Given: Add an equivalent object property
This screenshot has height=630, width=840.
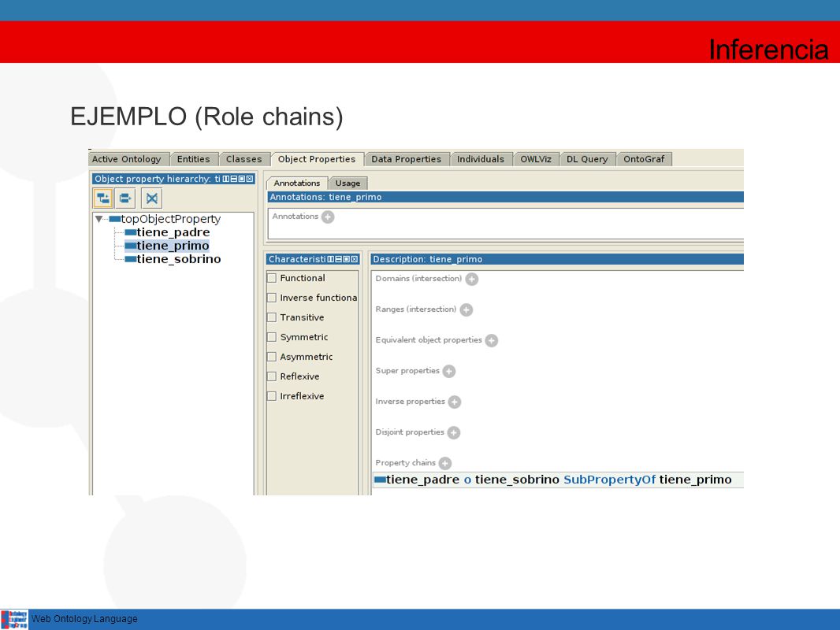Looking at the screenshot, I should [491, 340].
